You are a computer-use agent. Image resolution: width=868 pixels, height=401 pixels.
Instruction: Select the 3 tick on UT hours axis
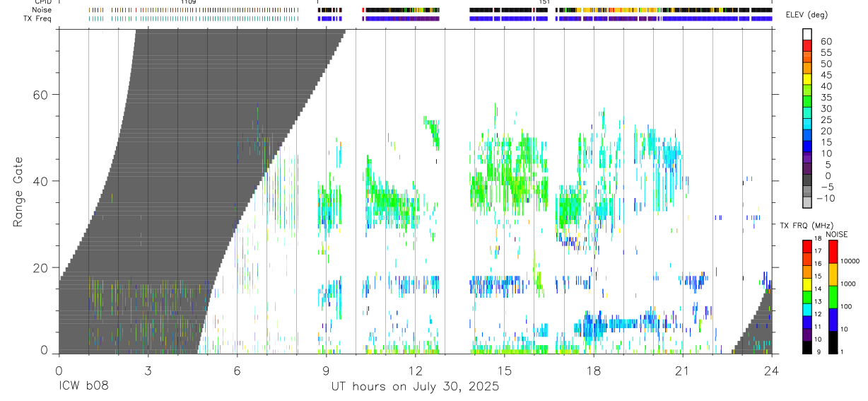(148, 370)
